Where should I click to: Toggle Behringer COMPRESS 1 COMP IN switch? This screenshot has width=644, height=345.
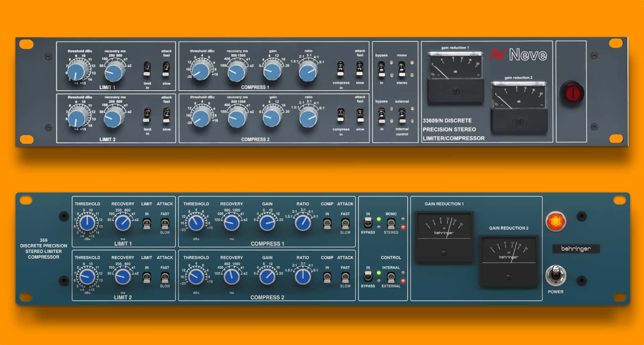point(327,224)
